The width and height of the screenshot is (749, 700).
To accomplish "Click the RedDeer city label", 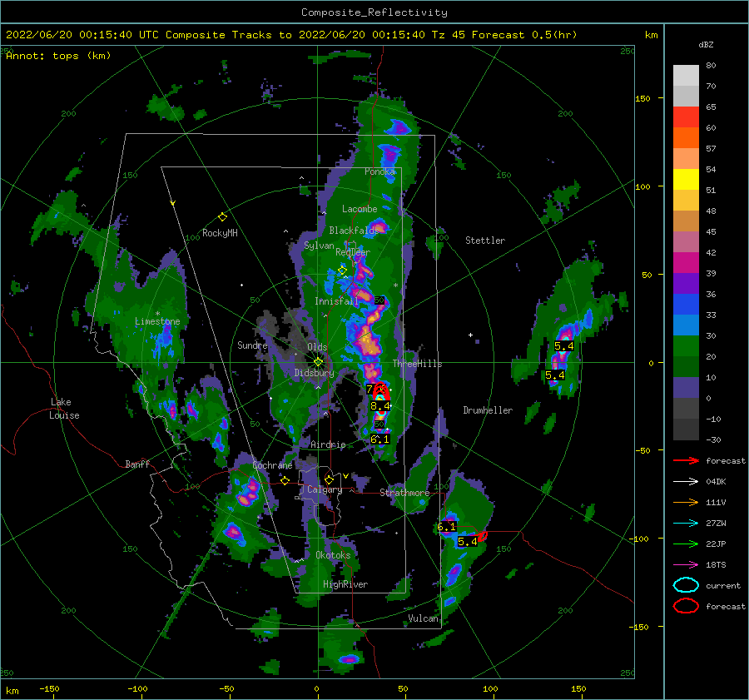I will [353, 252].
